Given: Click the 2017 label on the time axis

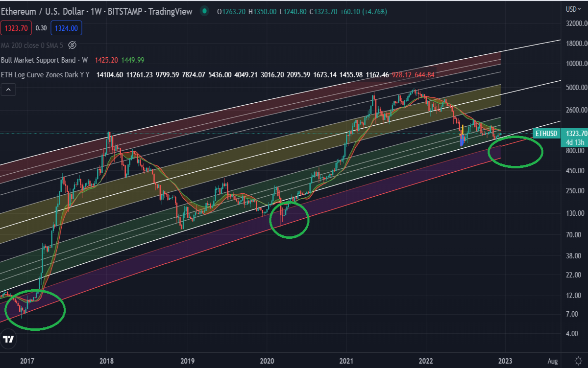Looking at the screenshot, I should tap(27, 361).
